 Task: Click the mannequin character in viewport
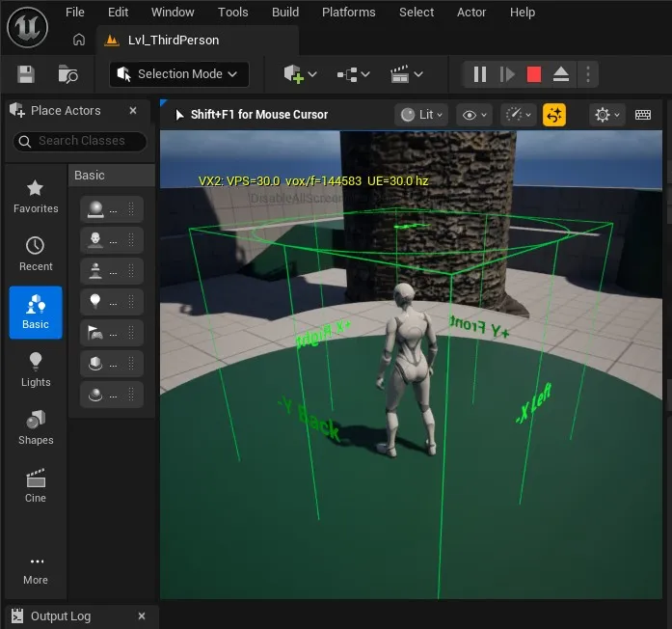407,369
